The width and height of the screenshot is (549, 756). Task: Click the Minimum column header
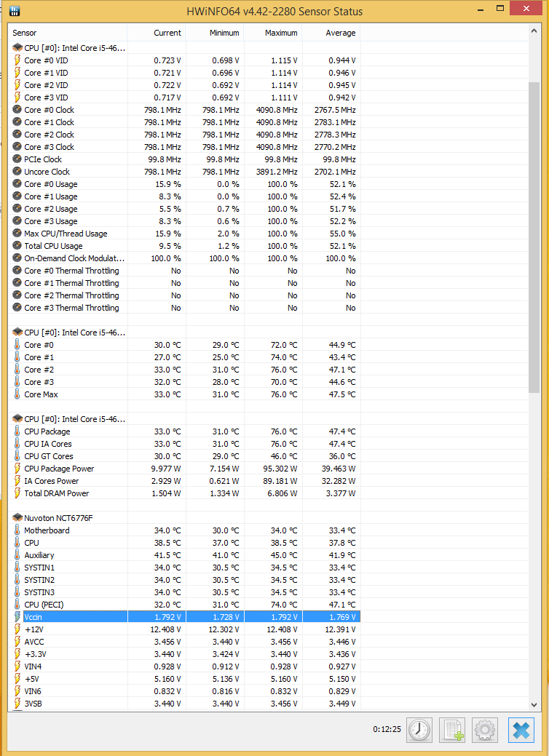point(215,33)
